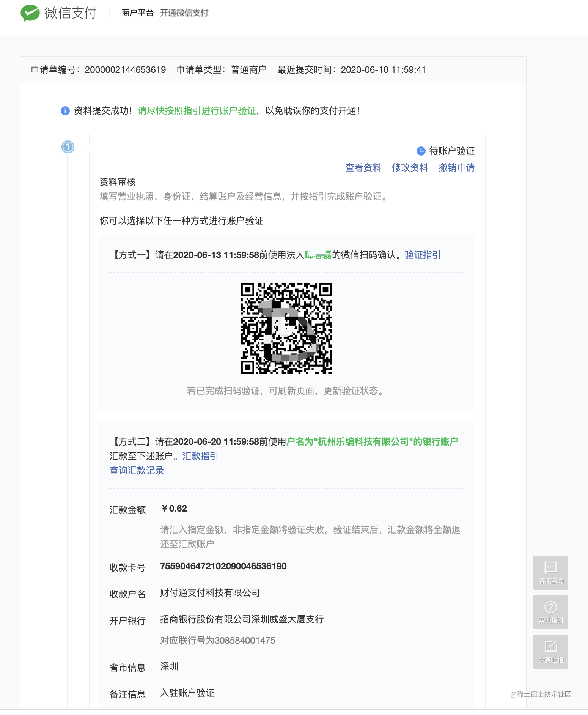This screenshot has width=588, height=715.
Task: Click the WeChat Pay logo icon
Action: pos(30,13)
